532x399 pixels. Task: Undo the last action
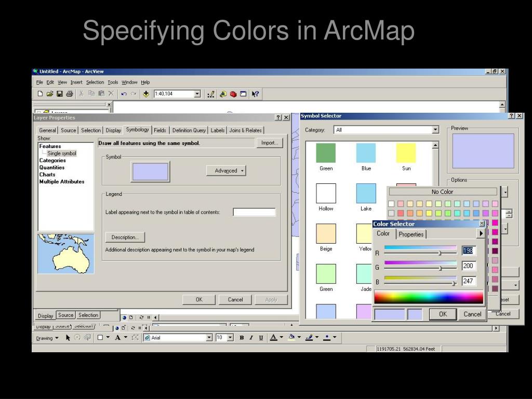coord(124,94)
